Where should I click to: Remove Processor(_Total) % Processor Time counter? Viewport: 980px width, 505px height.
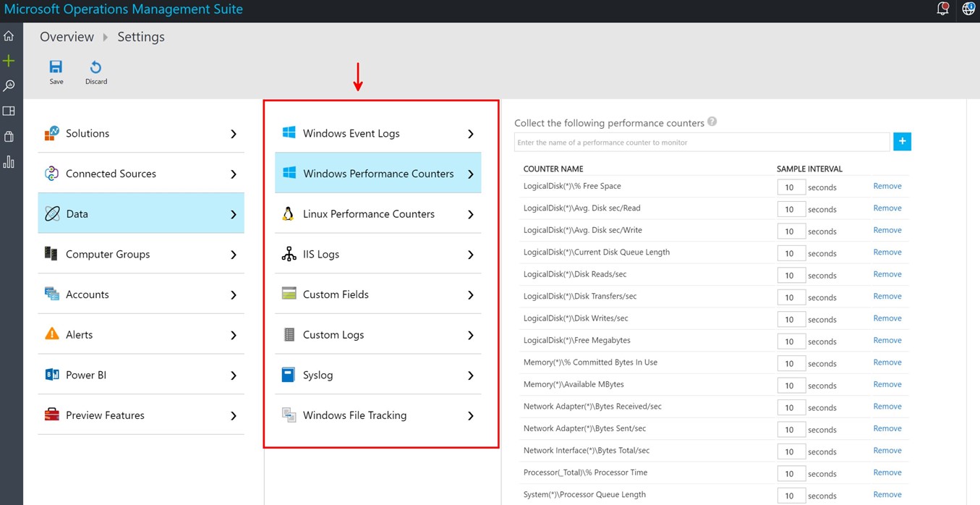point(887,472)
